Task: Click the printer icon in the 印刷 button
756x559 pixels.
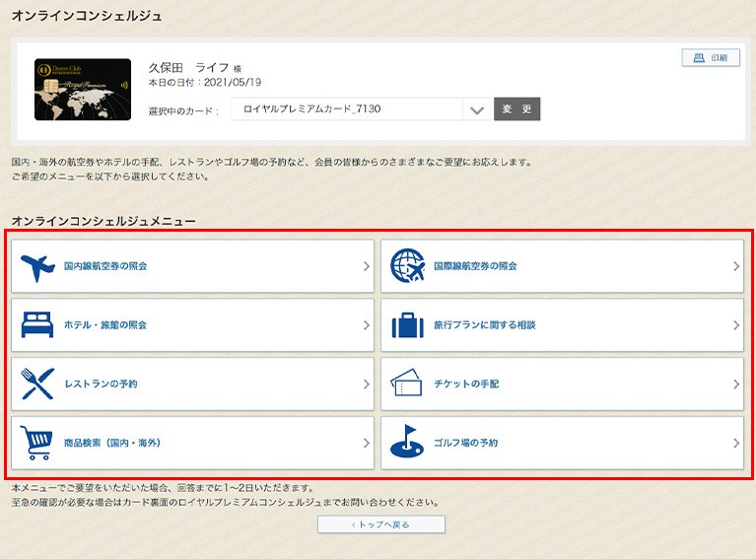Action: pos(699,58)
